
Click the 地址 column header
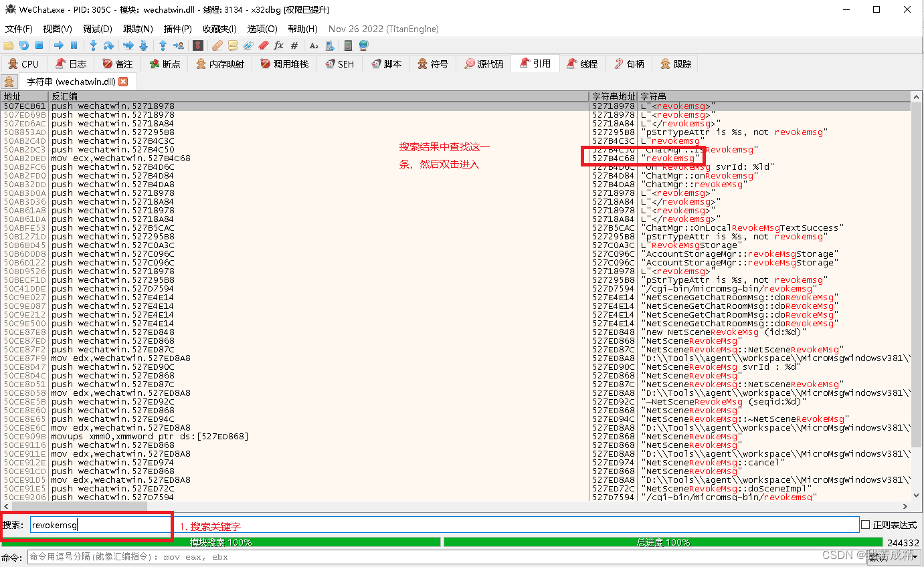point(24,96)
